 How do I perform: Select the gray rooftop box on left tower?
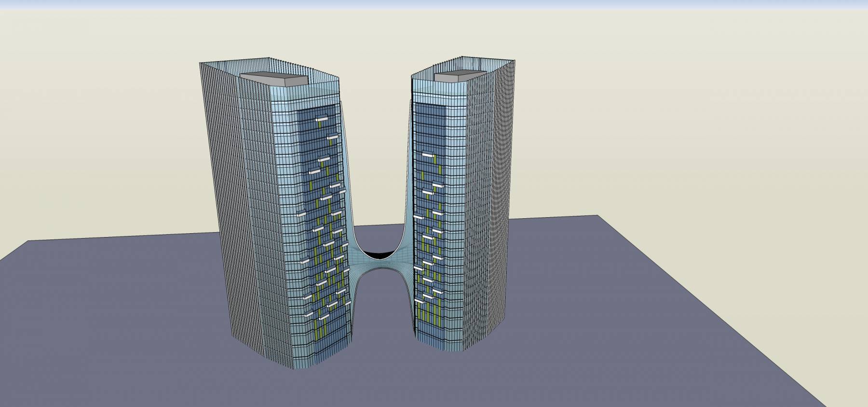point(273,80)
